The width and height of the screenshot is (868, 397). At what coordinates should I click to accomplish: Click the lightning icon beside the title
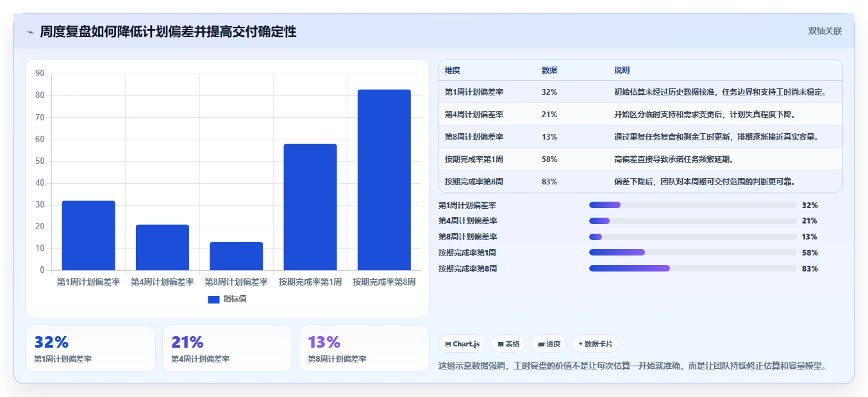point(30,32)
